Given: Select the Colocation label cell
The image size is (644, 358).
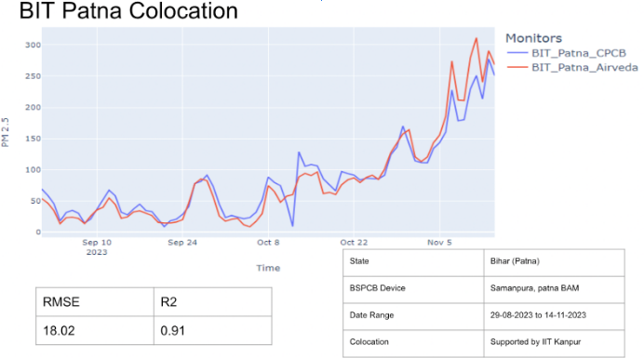Looking at the screenshot, I should 413,343.
